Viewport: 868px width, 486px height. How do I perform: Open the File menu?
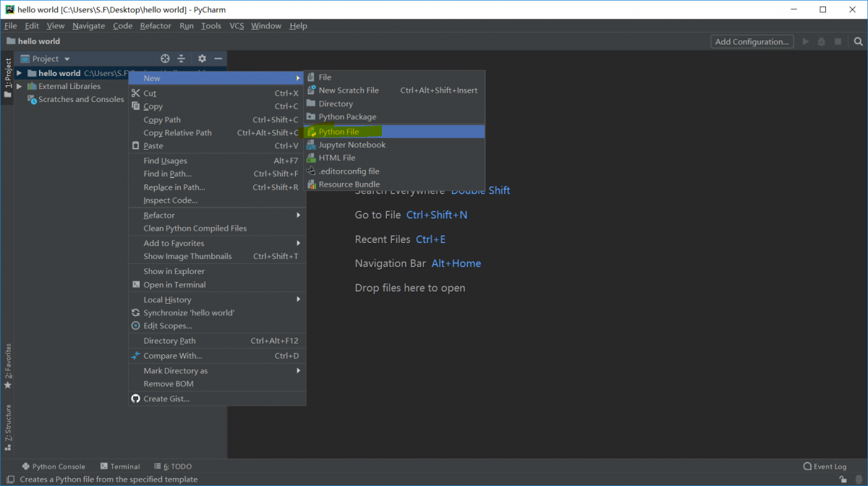(10, 25)
